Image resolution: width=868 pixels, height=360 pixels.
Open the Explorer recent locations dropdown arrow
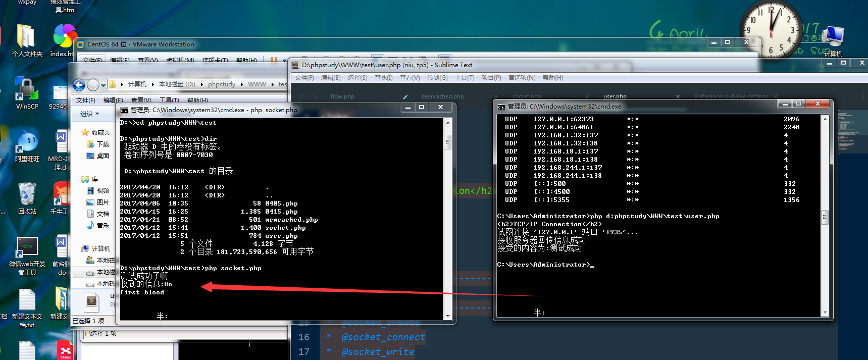click(x=103, y=85)
